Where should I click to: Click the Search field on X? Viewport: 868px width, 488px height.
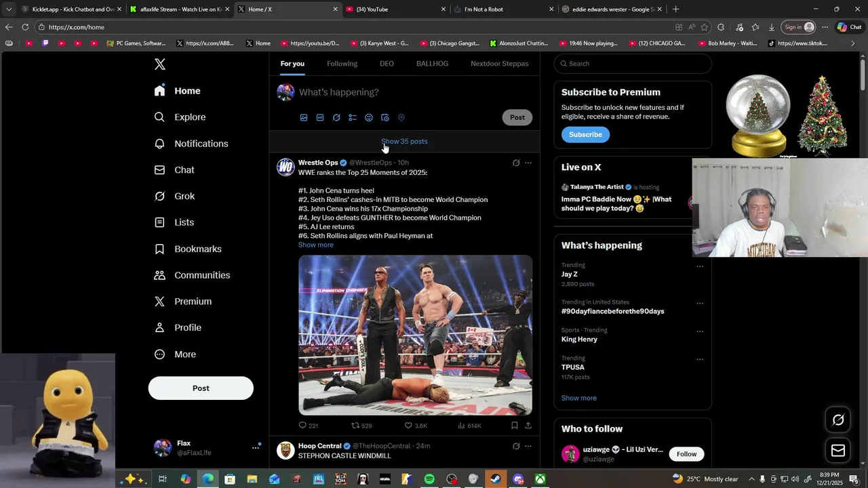click(x=633, y=64)
